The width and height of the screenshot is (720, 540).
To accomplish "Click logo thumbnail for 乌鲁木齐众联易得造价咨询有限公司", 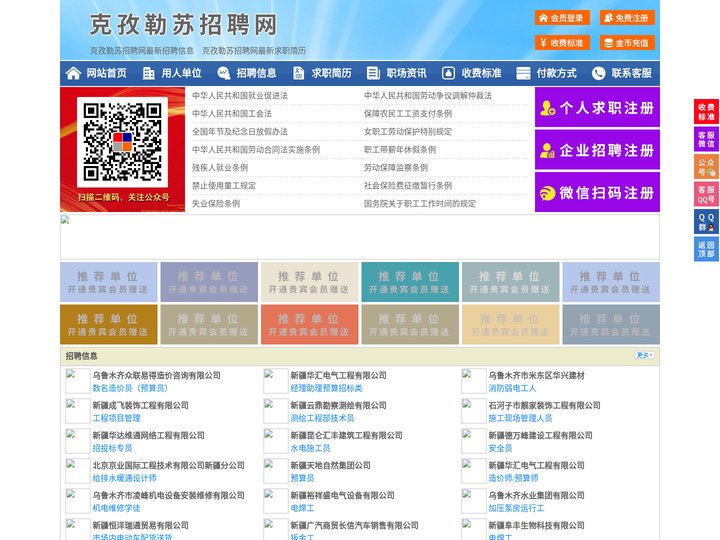I will click(78, 381).
